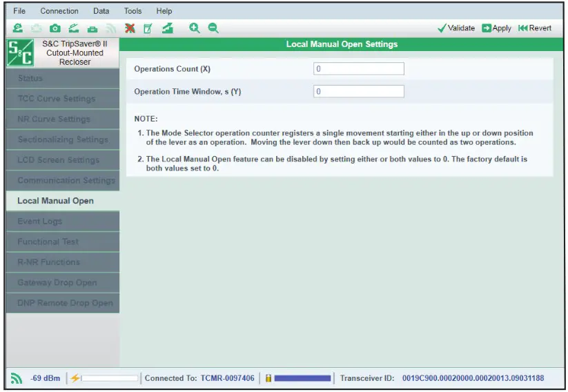Open the Tools menu

[133, 11]
